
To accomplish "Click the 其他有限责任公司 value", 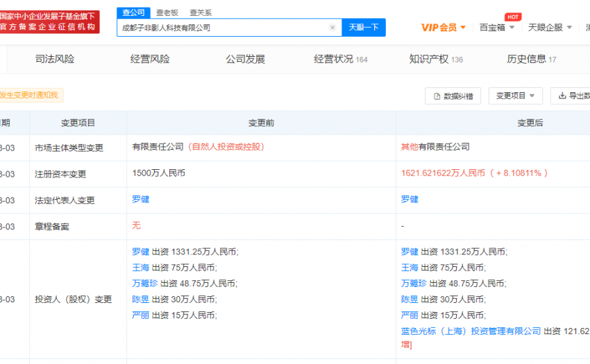I will [435, 147].
